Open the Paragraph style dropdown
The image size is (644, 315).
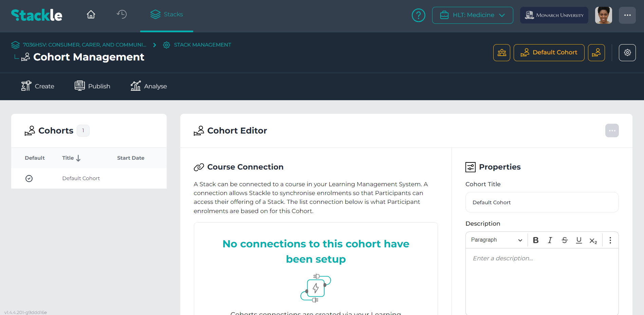pos(496,240)
